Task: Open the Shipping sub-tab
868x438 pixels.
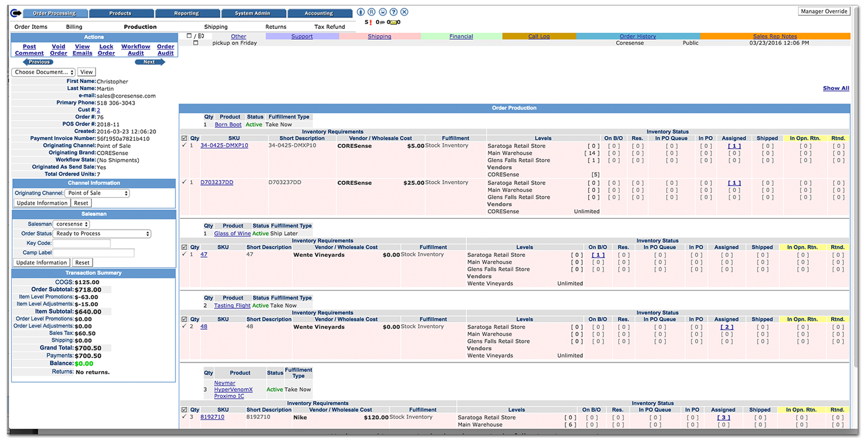Action: (x=216, y=27)
